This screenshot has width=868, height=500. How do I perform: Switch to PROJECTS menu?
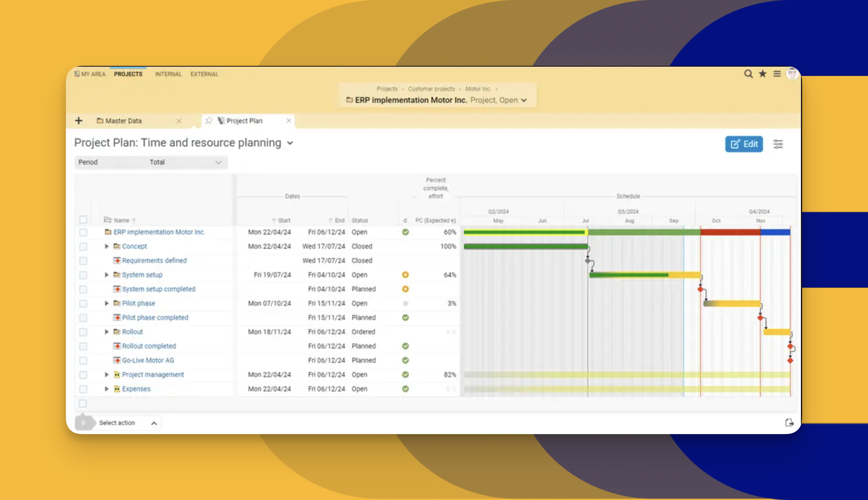point(128,74)
